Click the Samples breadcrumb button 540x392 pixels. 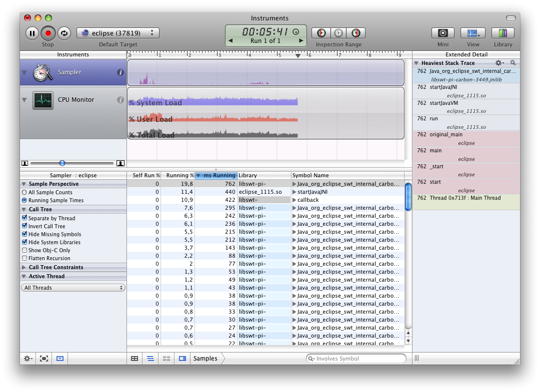pyautogui.click(x=205, y=359)
